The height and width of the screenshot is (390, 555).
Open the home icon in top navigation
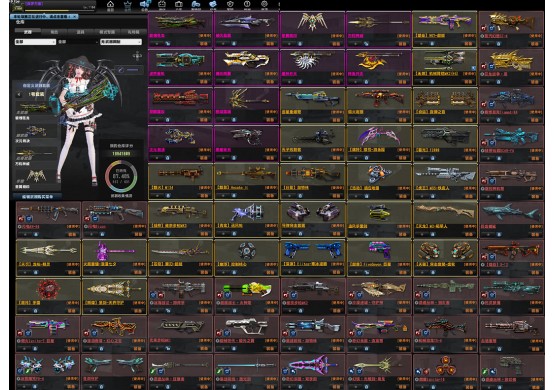pyautogui.click(x=110, y=5)
